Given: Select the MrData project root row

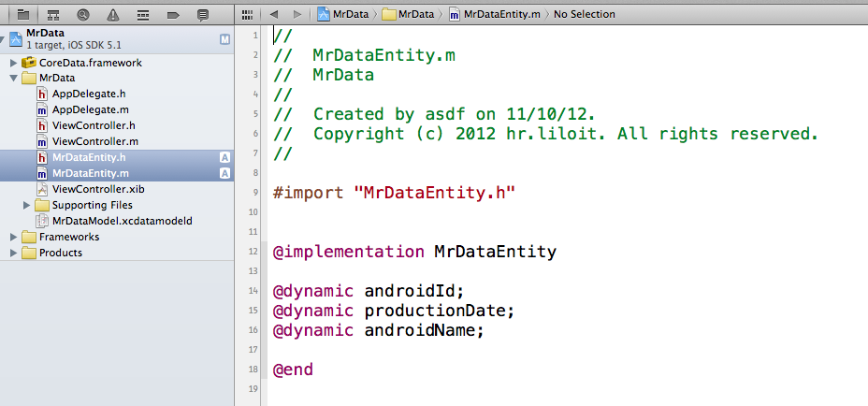Looking at the screenshot, I should [116, 38].
